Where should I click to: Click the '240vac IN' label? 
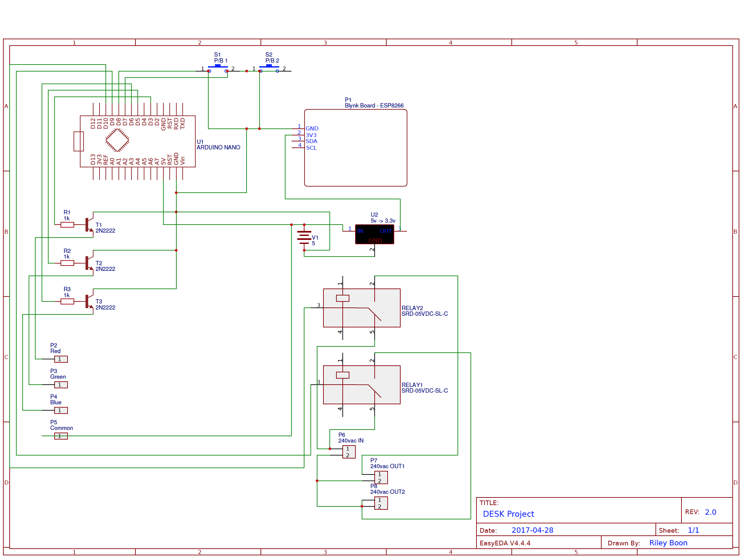click(x=351, y=441)
